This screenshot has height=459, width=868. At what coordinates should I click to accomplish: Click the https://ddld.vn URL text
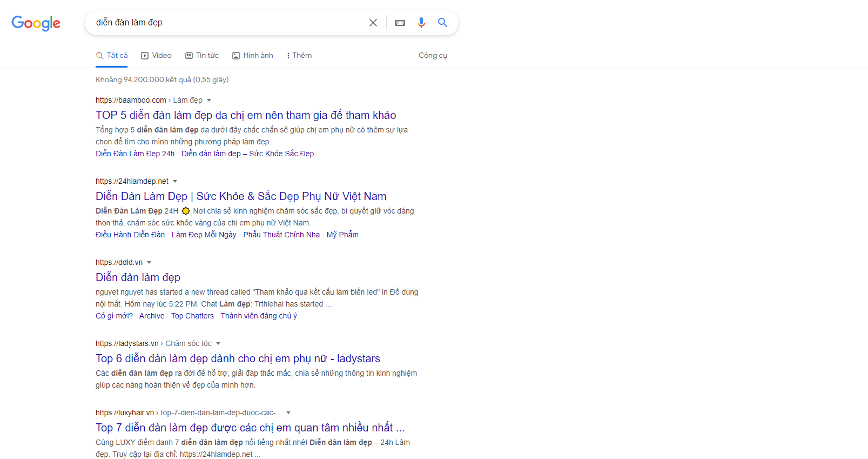coord(119,262)
